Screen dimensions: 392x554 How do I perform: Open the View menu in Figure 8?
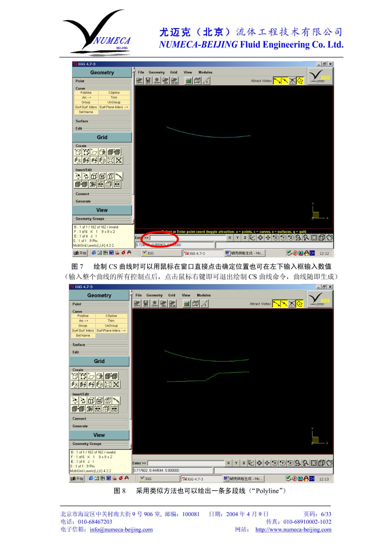(x=186, y=295)
